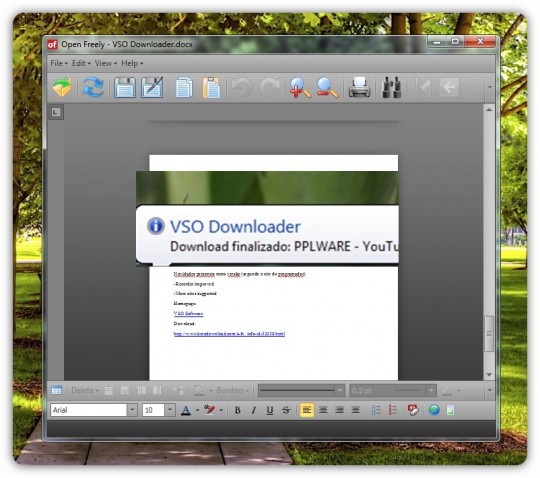
Task: Click the border pen color icon
Action: tap(447, 390)
